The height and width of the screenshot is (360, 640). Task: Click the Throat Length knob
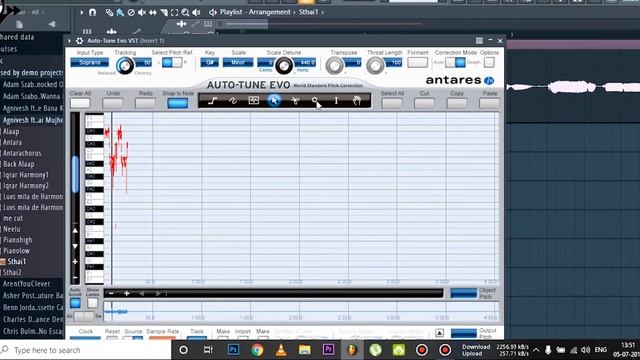point(375,65)
